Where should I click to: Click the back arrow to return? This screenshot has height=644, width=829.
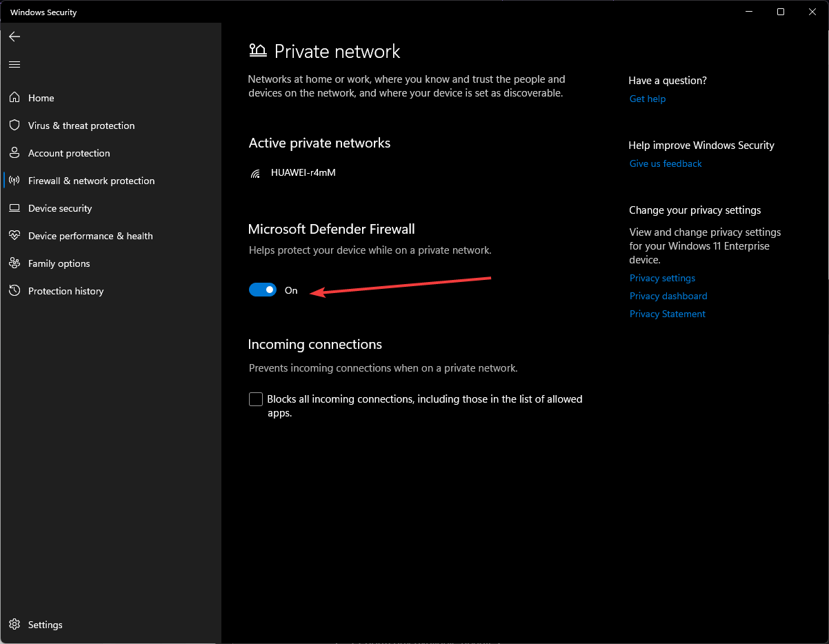(x=14, y=37)
